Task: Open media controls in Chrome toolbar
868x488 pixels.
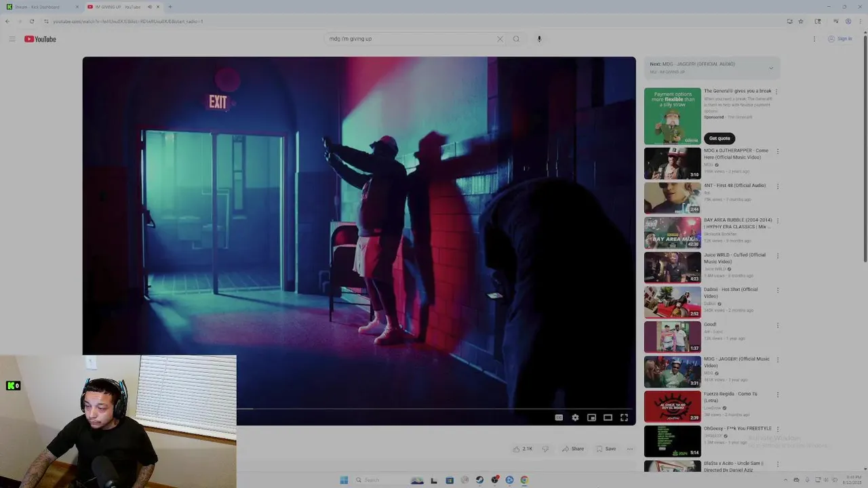Action: 835,21
